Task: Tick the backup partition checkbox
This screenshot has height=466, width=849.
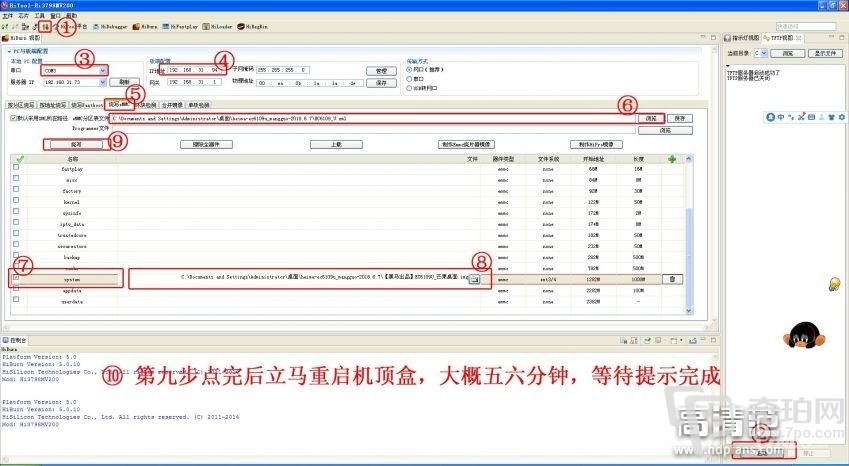Action: pos(16,255)
